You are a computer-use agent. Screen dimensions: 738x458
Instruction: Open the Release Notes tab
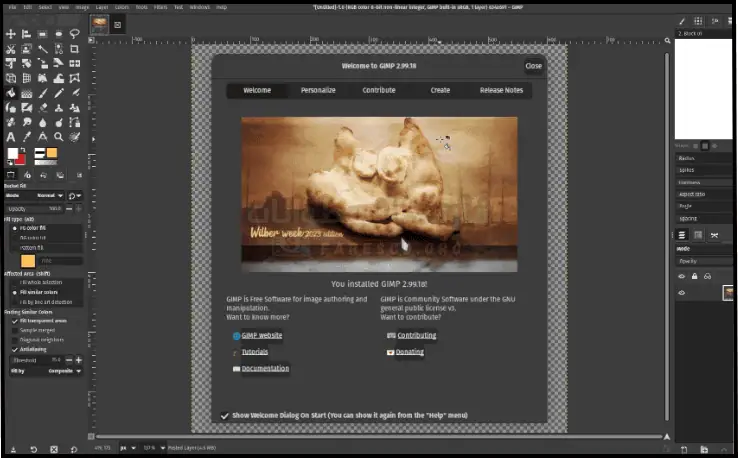tap(501, 90)
